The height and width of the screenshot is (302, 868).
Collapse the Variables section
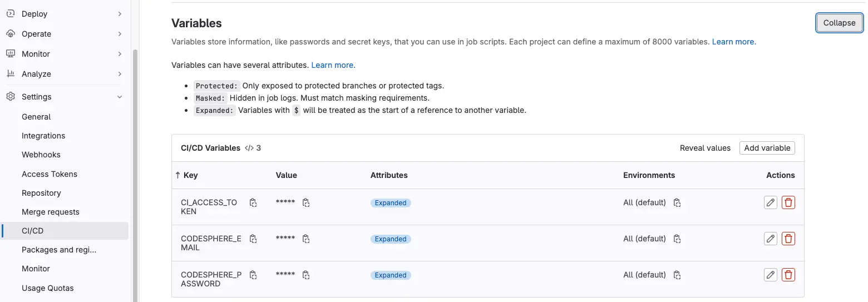(839, 23)
